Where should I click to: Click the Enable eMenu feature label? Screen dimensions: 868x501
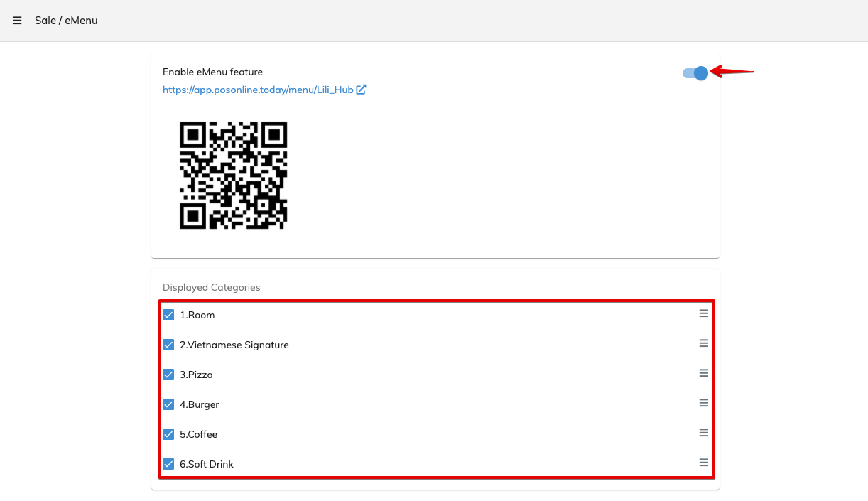[212, 72]
